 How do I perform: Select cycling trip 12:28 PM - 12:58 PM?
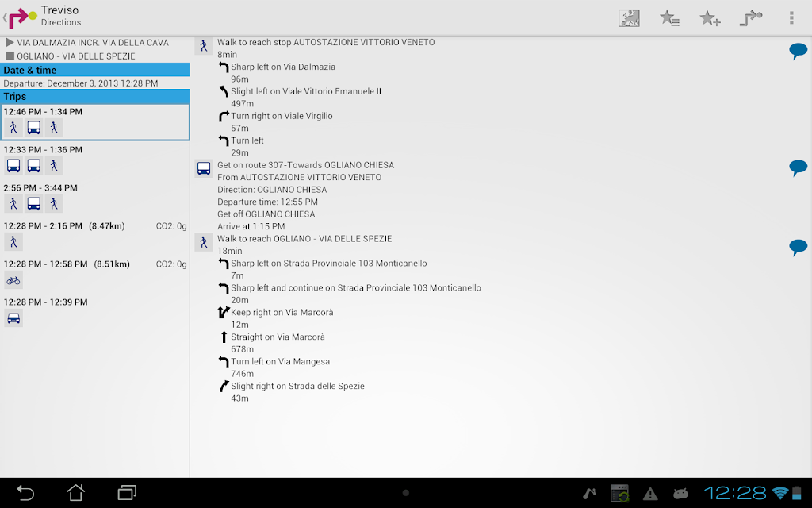(95, 275)
